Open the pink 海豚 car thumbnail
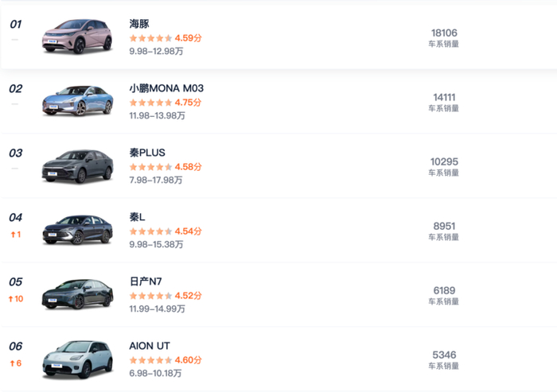 77,36
